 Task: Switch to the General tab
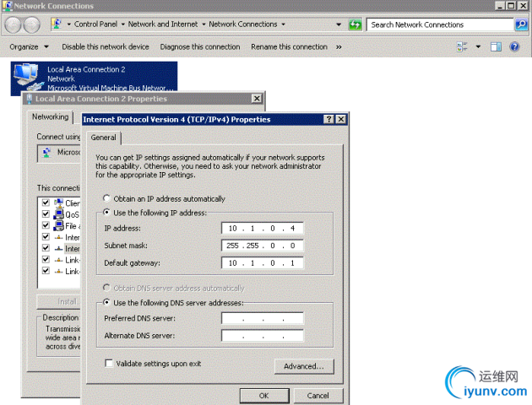[x=104, y=138]
